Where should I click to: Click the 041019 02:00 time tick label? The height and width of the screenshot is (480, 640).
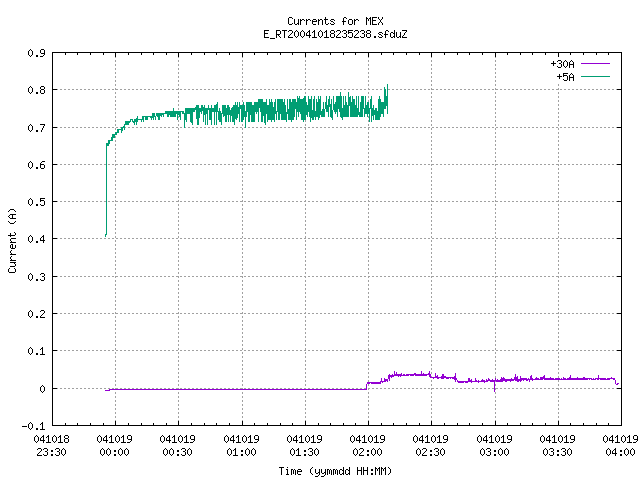pos(367,446)
